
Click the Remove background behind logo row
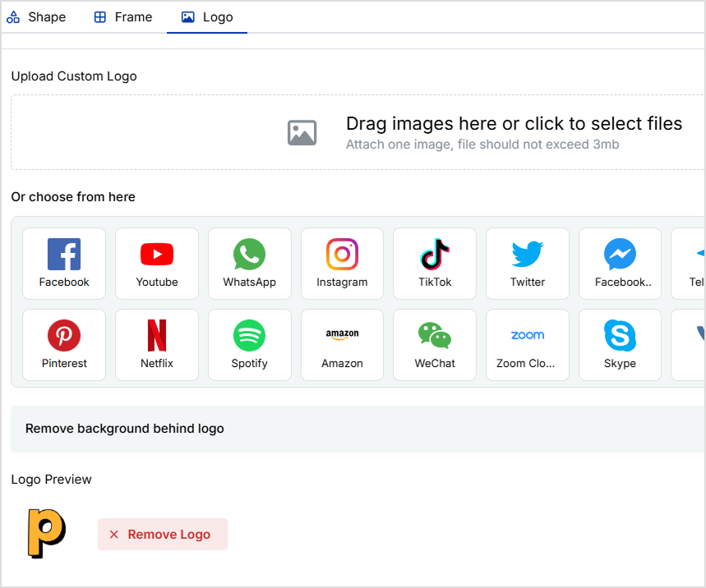pyautogui.click(x=358, y=429)
